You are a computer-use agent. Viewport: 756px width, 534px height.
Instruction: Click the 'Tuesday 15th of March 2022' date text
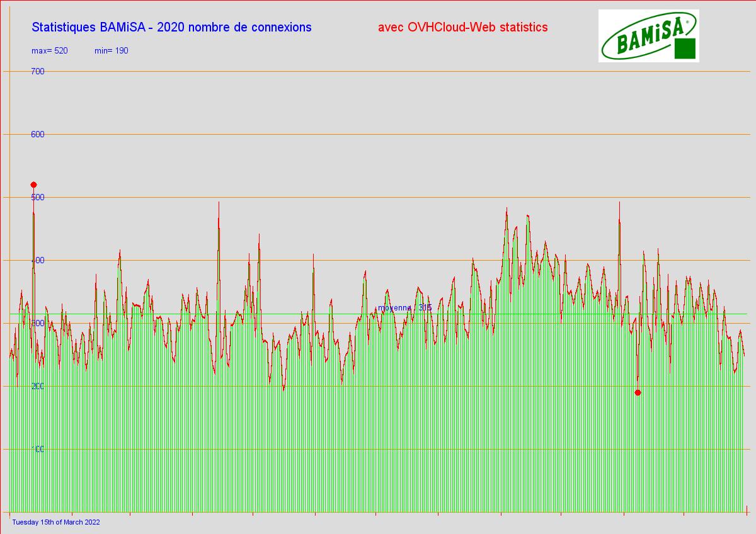pyautogui.click(x=56, y=522)
